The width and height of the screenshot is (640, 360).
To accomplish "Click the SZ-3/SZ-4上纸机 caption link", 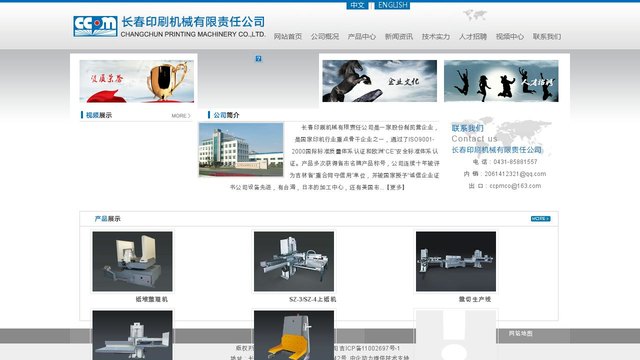I will click(x=313, y=299).
